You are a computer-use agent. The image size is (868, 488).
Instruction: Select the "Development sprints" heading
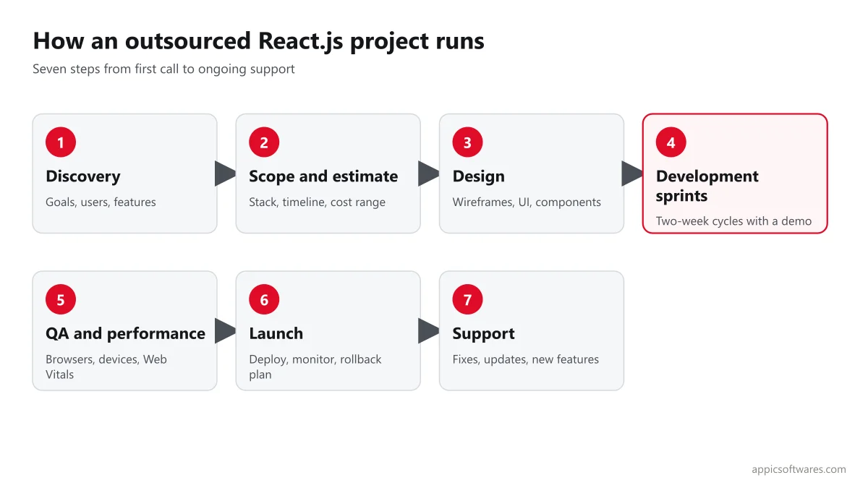[x=707, y=186]
